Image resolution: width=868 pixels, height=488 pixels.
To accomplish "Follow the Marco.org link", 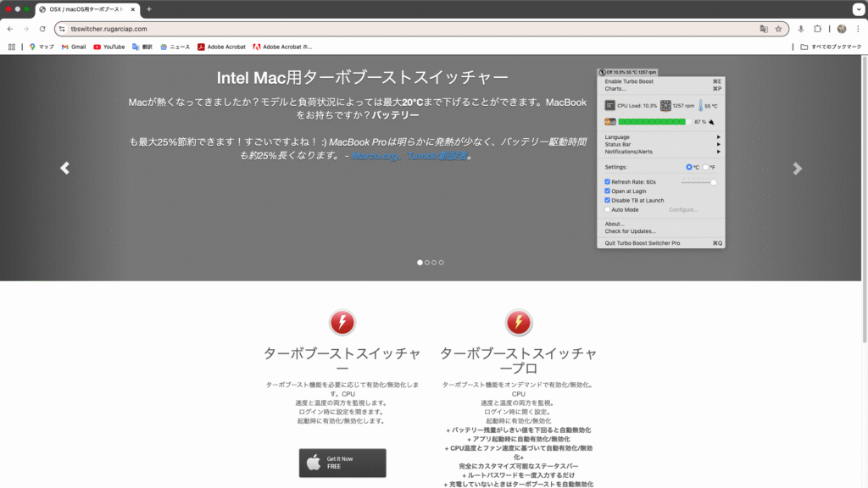I will pos(374,156).
